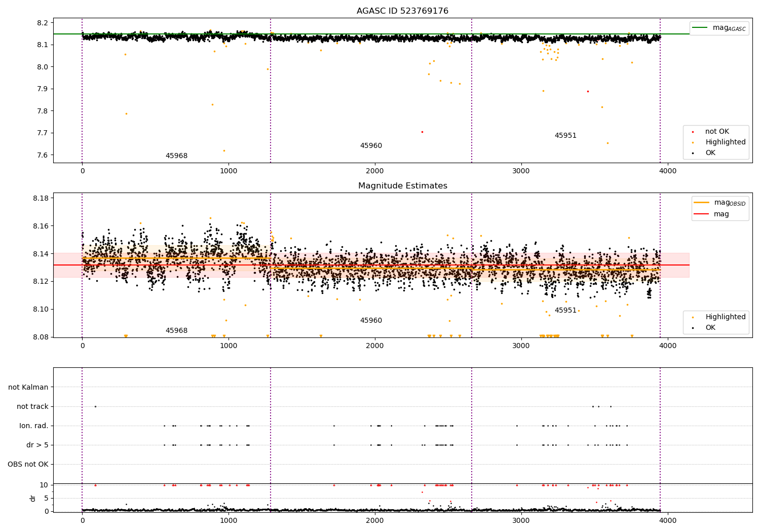
Task: Click the 'dr > 5' axis label
Action: [x=37, y=445]
